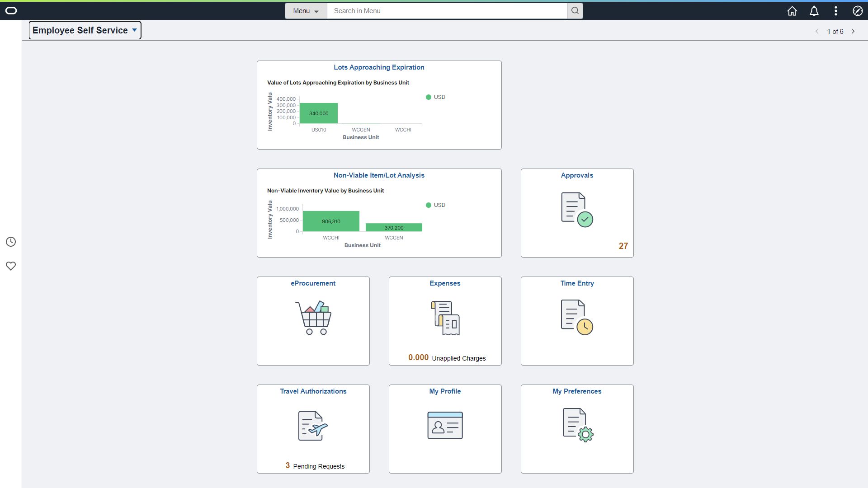This screenshot has height=488, width=868.
Task: Open Recently Visited clock icon
Action: tap(11, 242)
